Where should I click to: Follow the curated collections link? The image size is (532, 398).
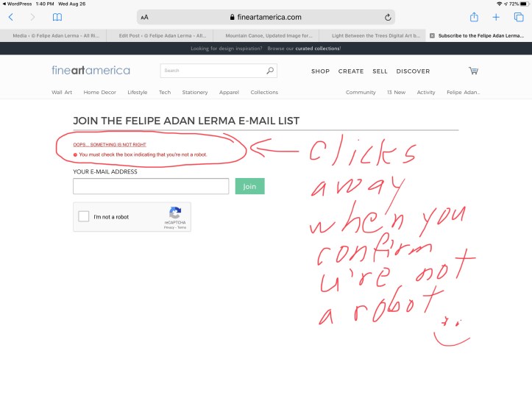pos(319,49)
